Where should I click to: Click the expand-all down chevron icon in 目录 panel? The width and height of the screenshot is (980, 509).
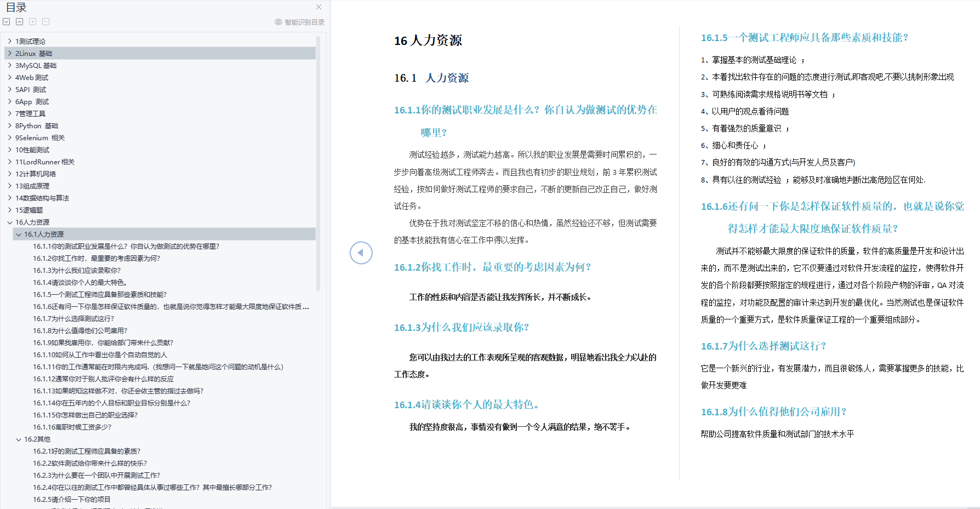(x=6, y=22)
